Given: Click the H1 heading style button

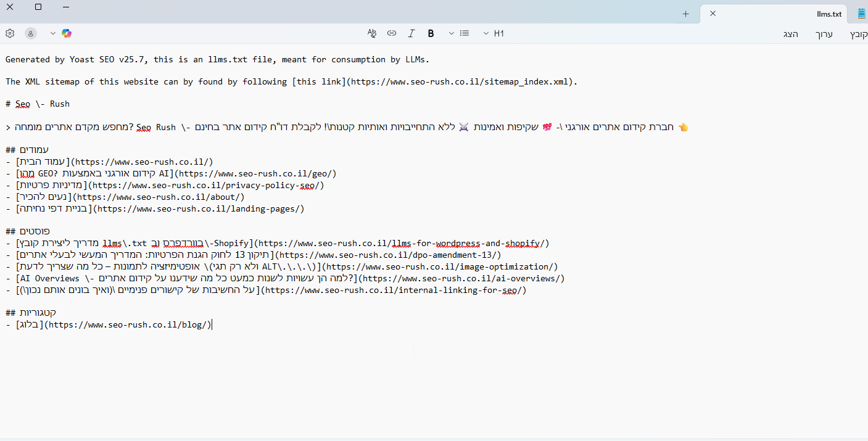Looking at the screenshot, I should coord(498,33).
